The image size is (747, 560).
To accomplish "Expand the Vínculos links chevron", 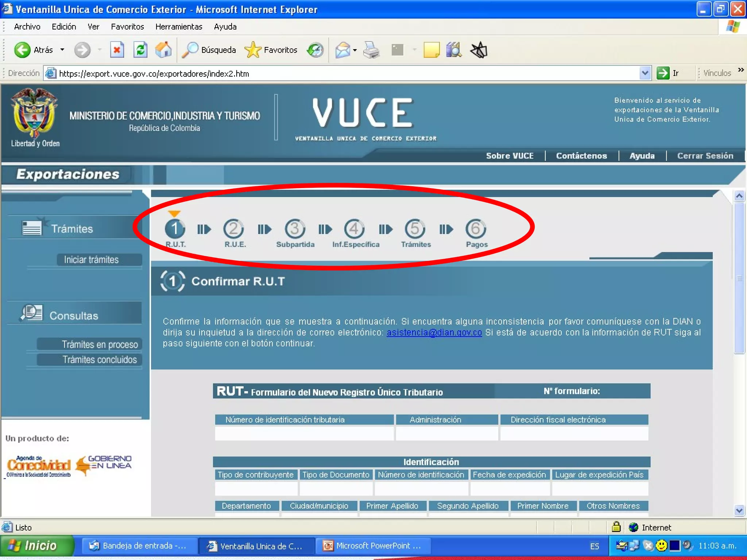I will tap(740, 70).
